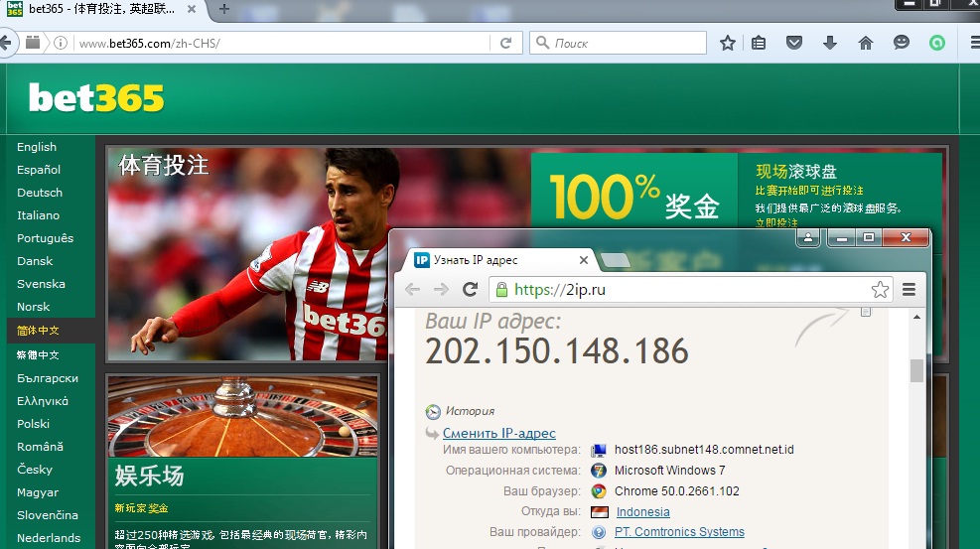Choose Polski language
Image resolution: width=980 pixels, height=549 pixels.
(33, 424)
